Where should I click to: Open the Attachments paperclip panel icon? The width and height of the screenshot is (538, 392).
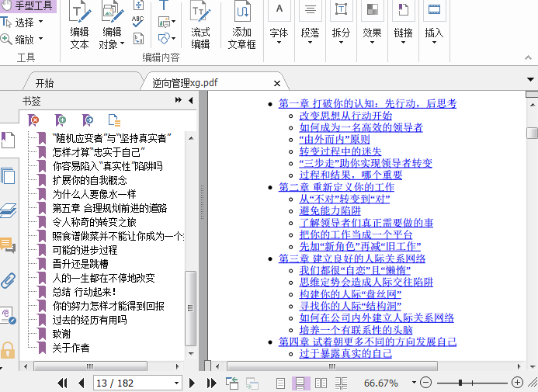8,280
